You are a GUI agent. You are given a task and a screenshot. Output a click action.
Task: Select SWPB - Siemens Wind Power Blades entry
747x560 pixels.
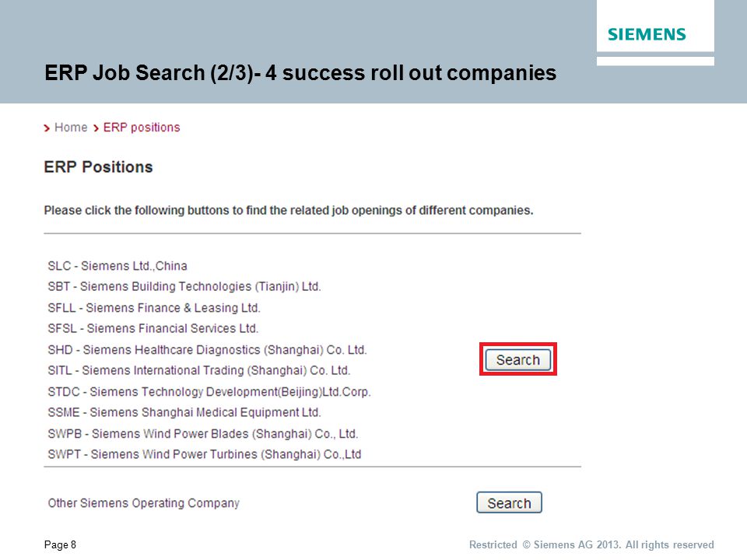(203, 434)
